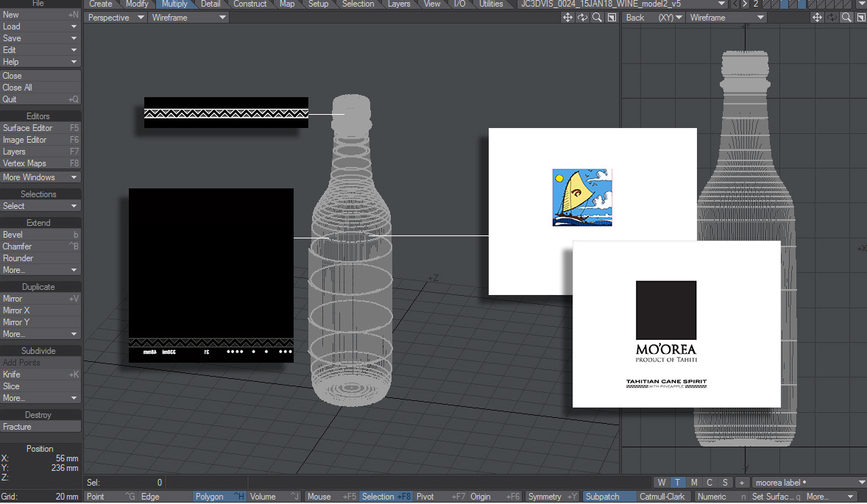Open the Multiply tab

tap(174, 4)
